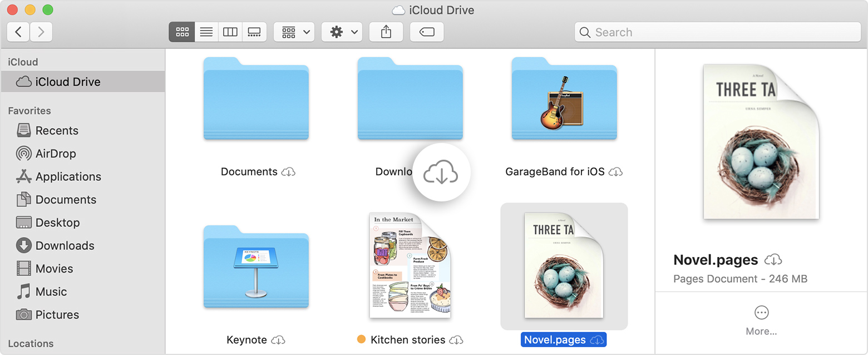This screenshot has height=355, width=868.
Task: Go back with the left arrow
Action: point(18,32)
